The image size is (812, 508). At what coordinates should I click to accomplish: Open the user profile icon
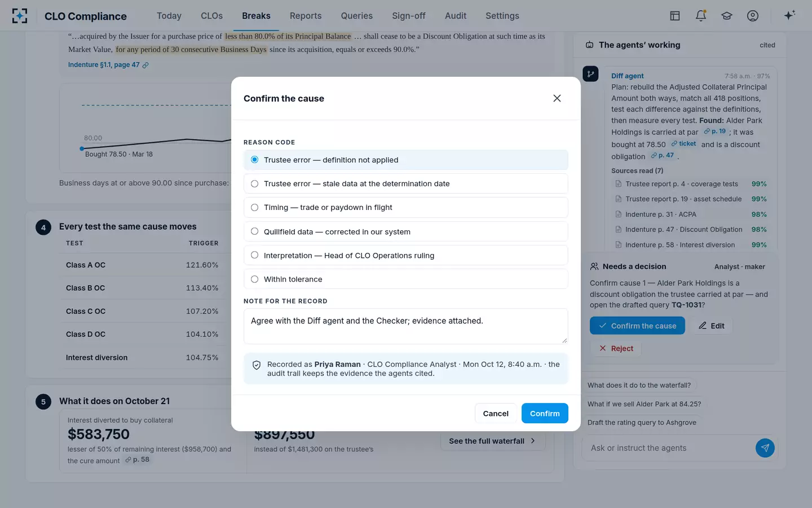point(753,16)
